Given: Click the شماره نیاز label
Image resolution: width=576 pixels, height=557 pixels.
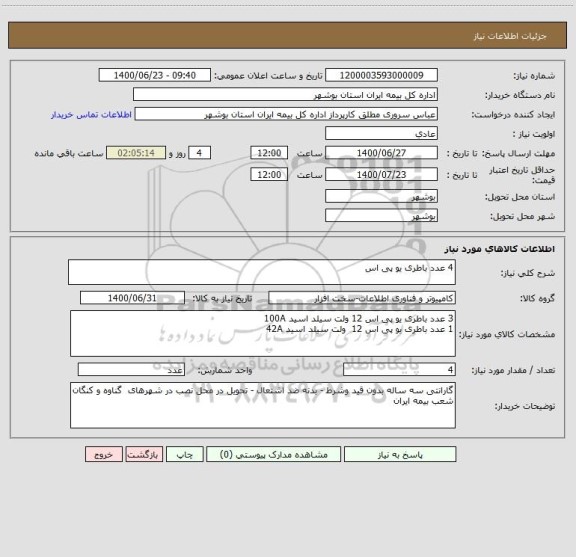Looking at the screenshot, I should (x=534, y=76).
